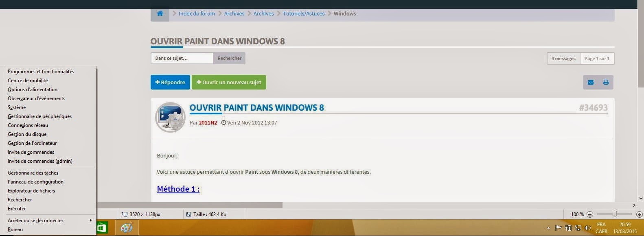644x236 pixels.
Task: Open Paint from the taskbar
Action: pos(127,228)
